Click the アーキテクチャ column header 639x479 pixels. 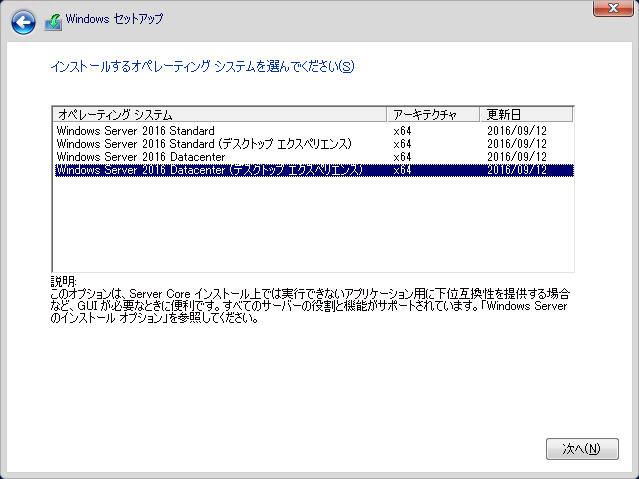433,115
